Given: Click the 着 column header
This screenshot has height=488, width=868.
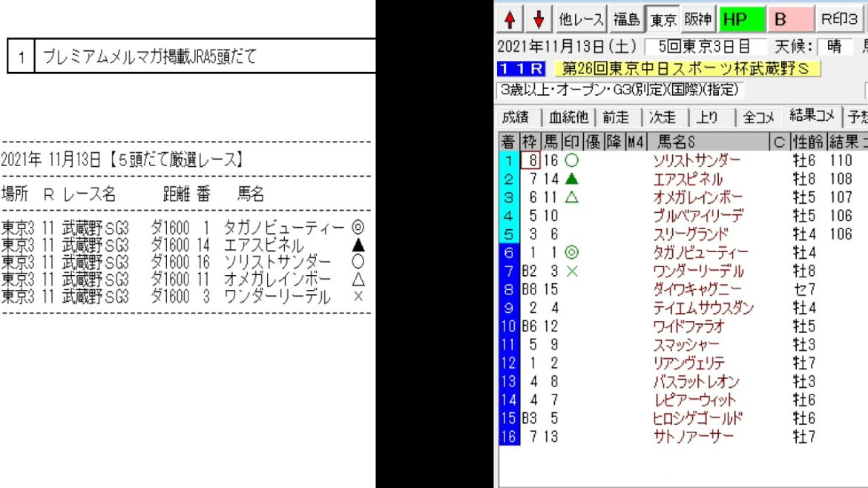Looking at the screenshot, I should click(x=507, y=140).
